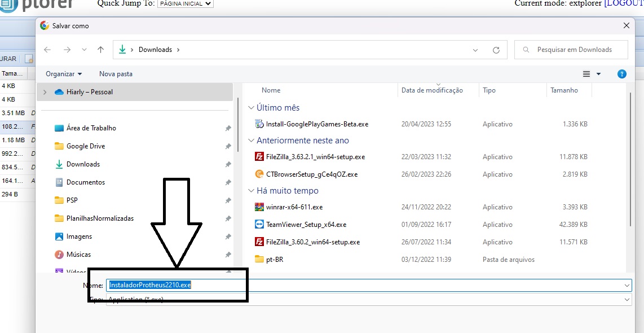Image resolution: width=644 pixels, height=333 pixels.
Task: Collapse the Há muito tempo group
Action: pos(252,191)
